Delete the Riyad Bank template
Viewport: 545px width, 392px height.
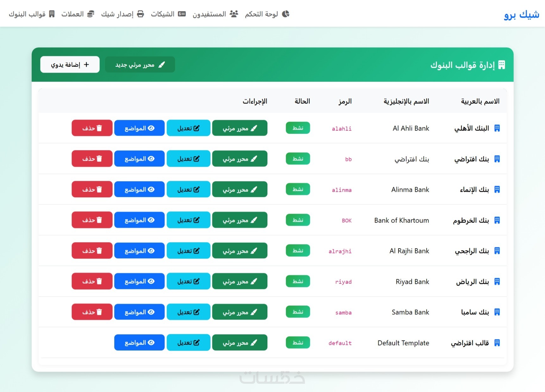(92, 281)
